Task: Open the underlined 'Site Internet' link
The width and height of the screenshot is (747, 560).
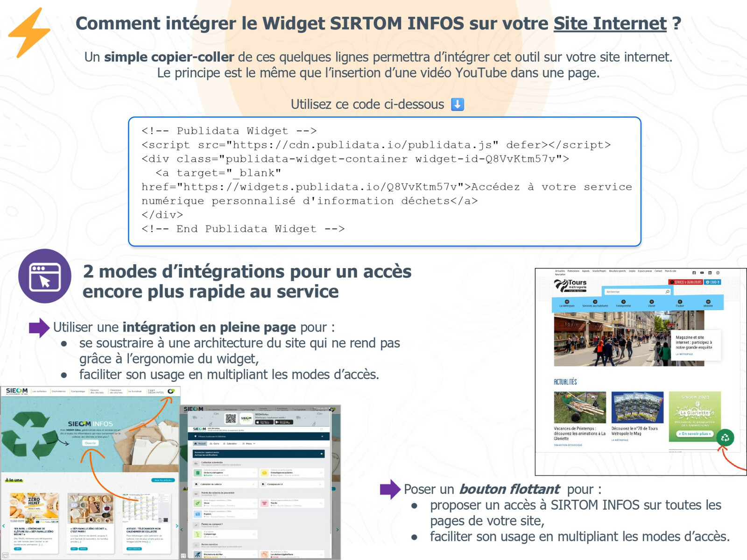Action: click(x=610, y=23)
